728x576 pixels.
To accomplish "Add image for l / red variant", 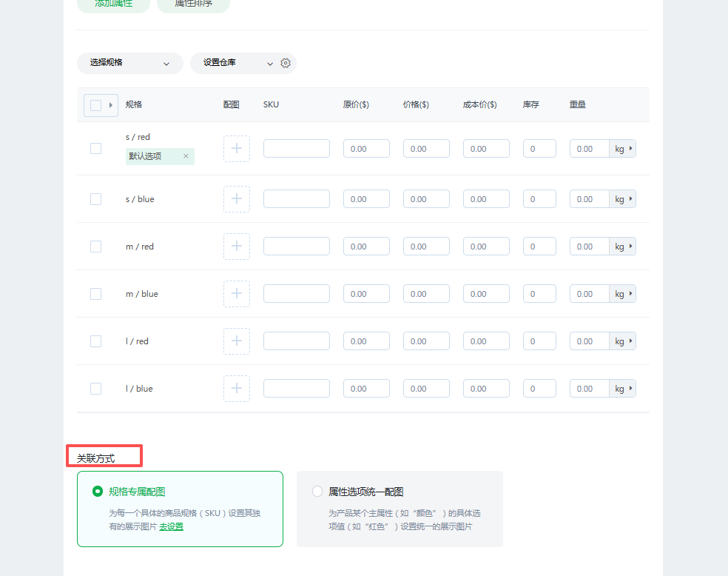I will pos(237,341).
